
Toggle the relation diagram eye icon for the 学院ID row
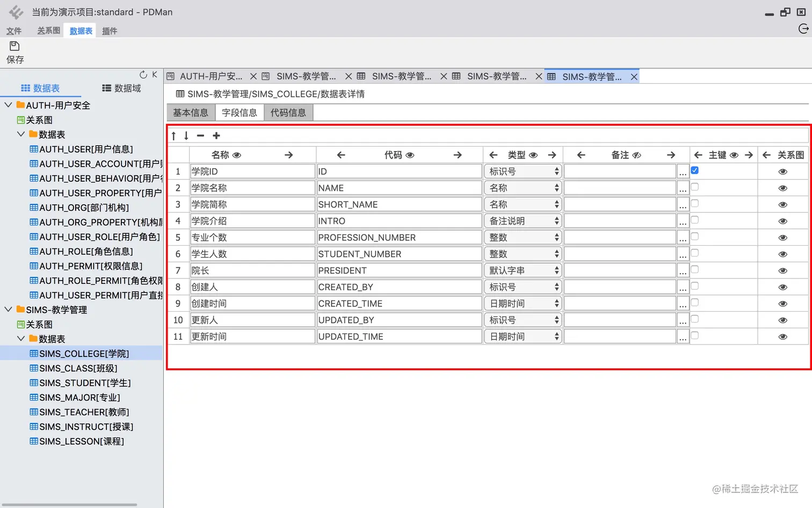click(783, 172)
